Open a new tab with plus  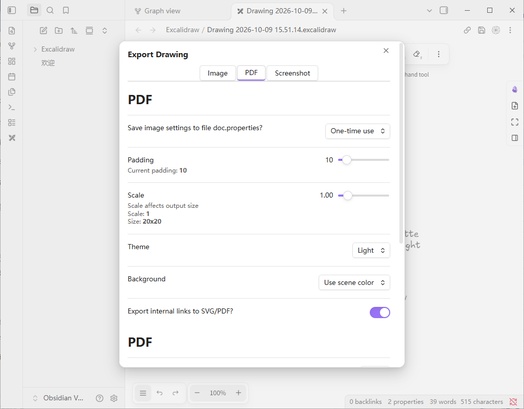click(343, 11)
